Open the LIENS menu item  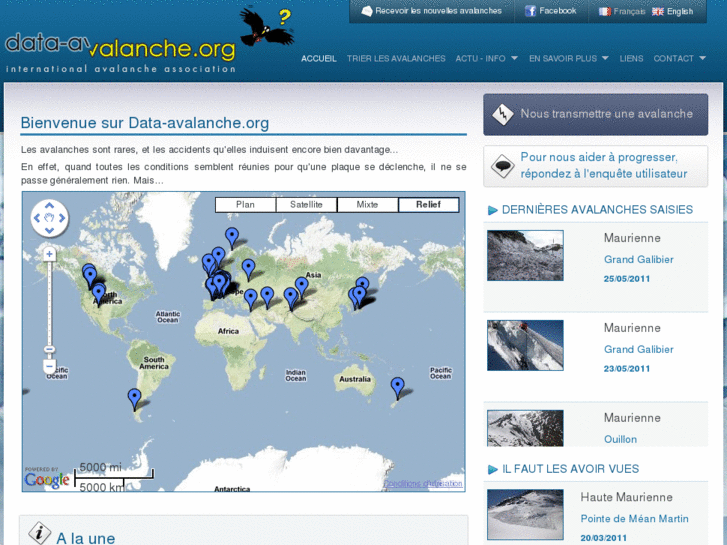[x=631, y=58]
